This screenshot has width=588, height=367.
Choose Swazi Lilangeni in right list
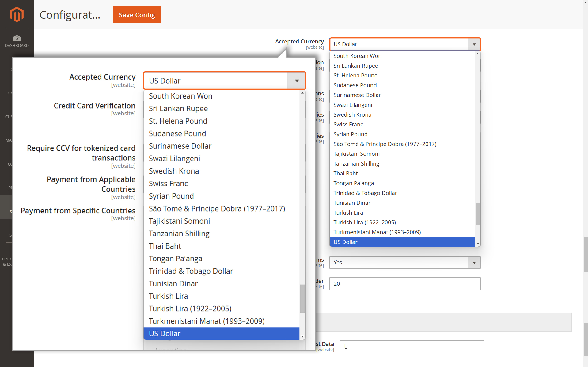(402, 105)
